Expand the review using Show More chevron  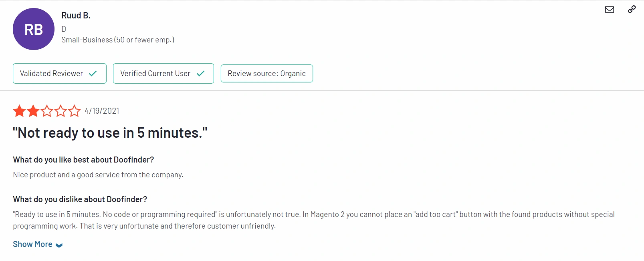(x=59, y=245)
